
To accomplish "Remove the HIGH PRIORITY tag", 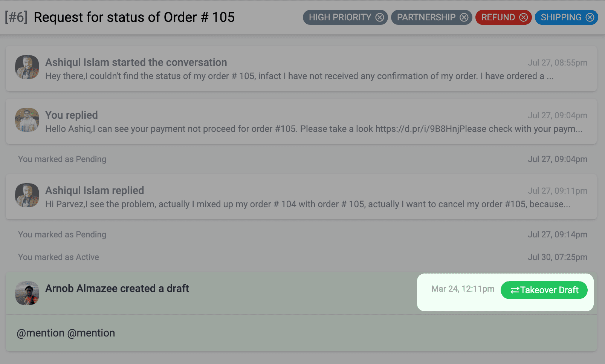I will (380, 17).
